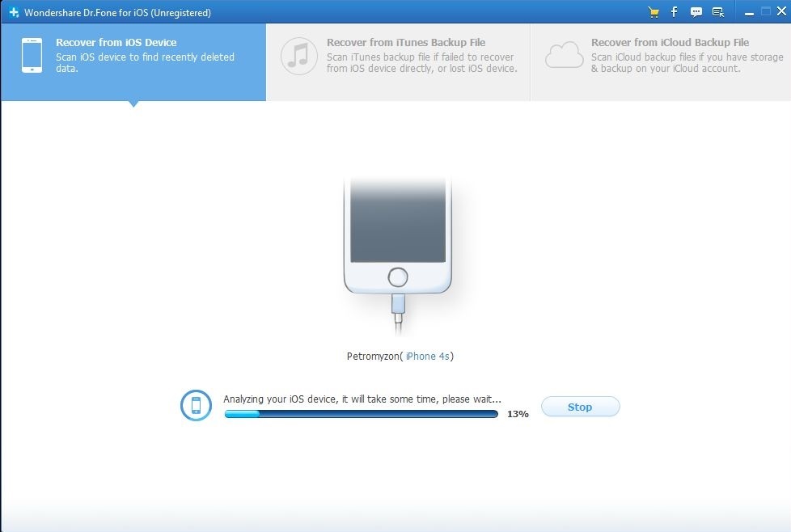Click the analysis progress bar
Image resolution: width=791 pixels, height=532 pixels.
362,414
